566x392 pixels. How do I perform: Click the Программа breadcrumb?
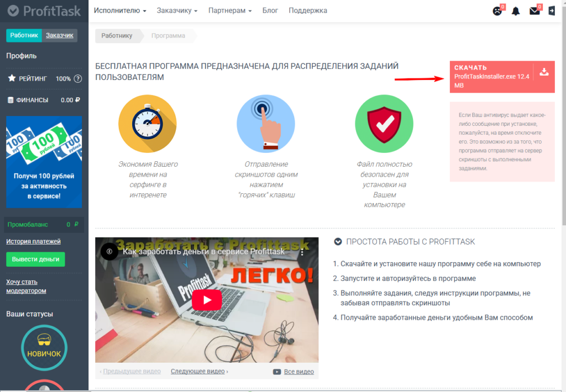pyautogui.click(x=168, y=36)
